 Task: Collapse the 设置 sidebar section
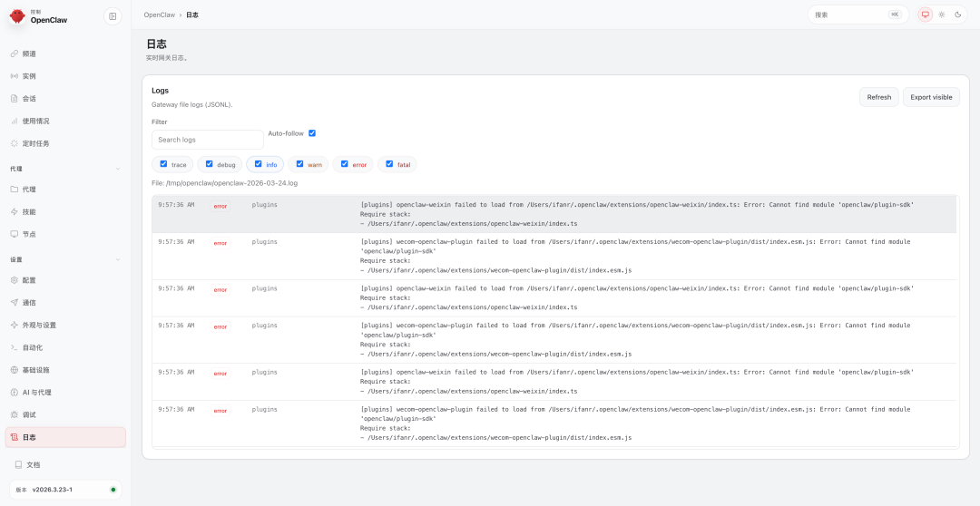pyautogui.click(x=118, y=259)
